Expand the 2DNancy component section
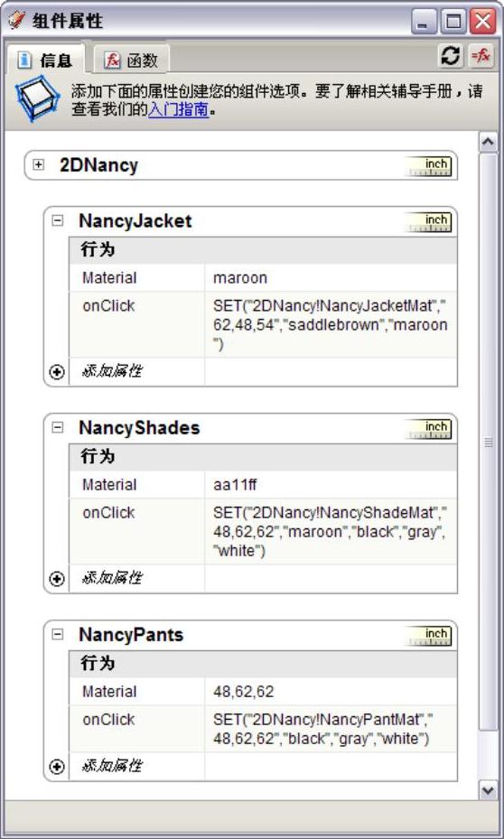Screen dimensions: 504x839 39,164
